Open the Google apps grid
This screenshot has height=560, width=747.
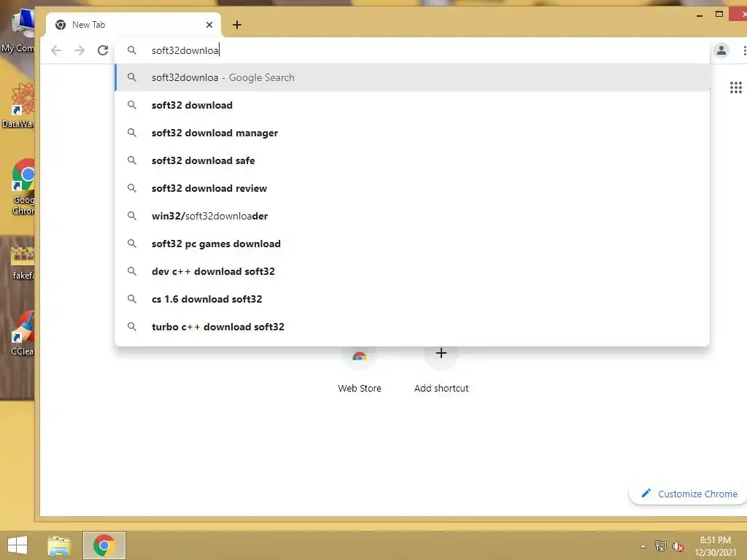click(x=735, y=87)
